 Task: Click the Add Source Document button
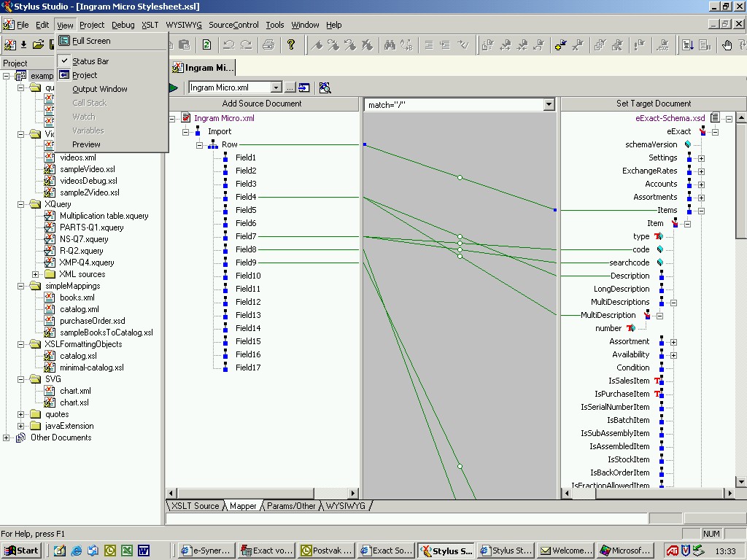coord(262,104)
